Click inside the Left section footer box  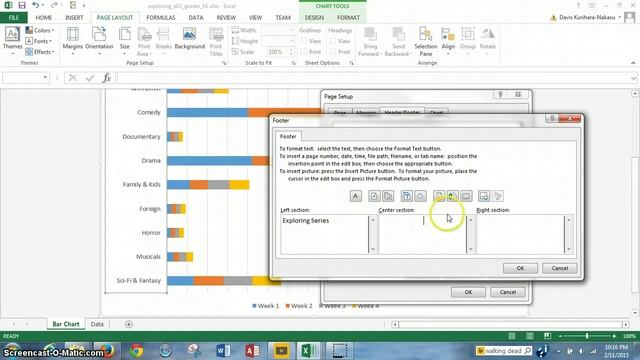click(x=324, y=234)
